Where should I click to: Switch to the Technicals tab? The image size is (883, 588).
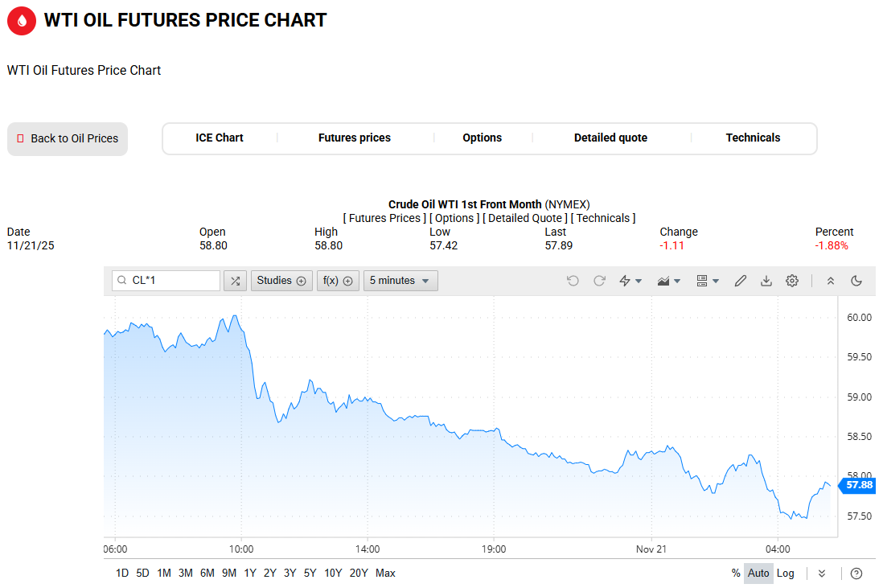tap(753, 138)
